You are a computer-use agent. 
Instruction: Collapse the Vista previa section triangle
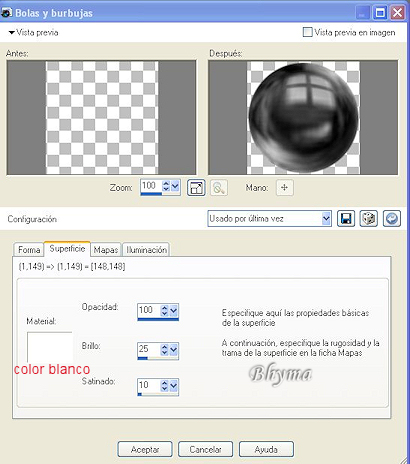click(12, 33)
